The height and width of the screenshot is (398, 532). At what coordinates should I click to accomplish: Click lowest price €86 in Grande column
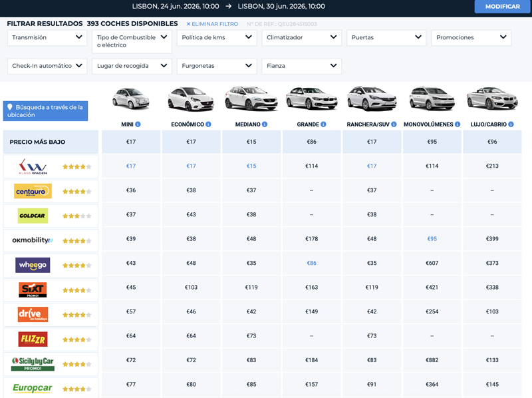click(x=311, y=142)
